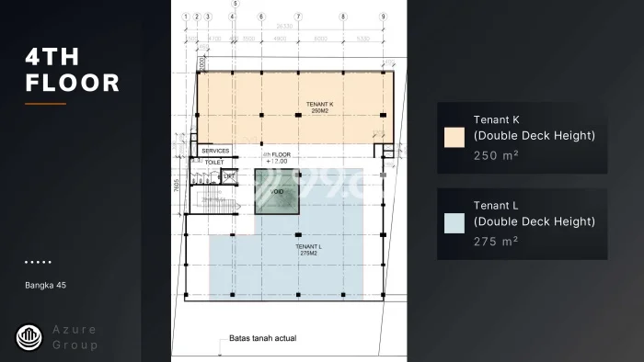Image resolution: width=644 pixels, height=362 pixels.
Task: Click "Batas tanah actual" annotation
Action: (263, 338)
